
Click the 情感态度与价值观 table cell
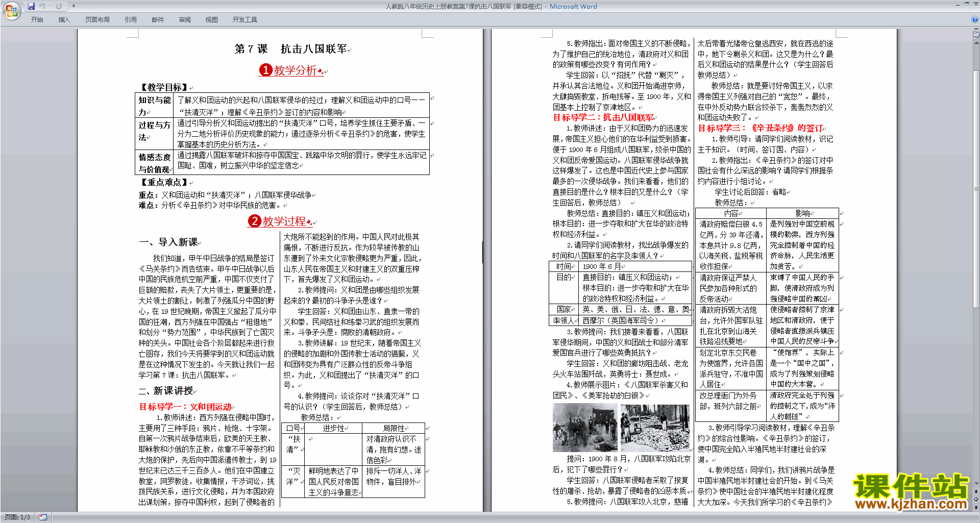pyautogui.click(x=155, y=163)
